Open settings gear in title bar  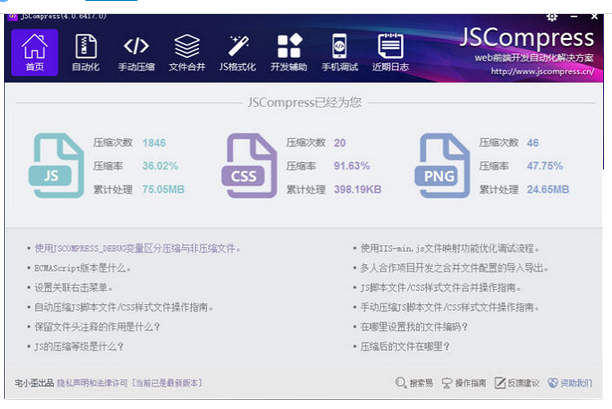[x=552, y=17]
